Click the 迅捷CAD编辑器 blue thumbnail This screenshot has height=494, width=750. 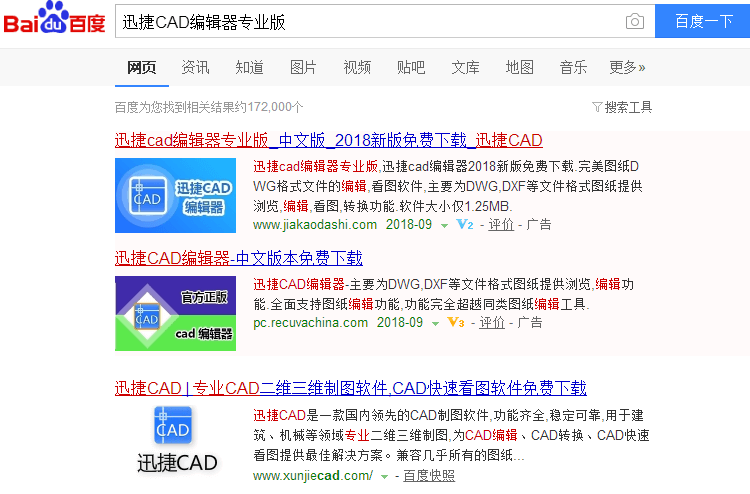[176, 196]
